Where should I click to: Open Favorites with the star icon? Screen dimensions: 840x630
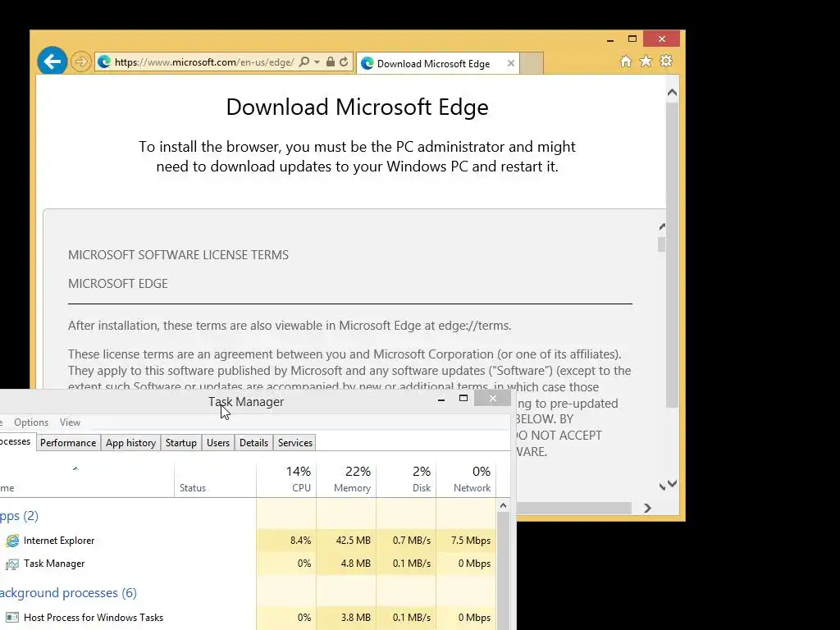pyautogui.click(x=646, y=61)
